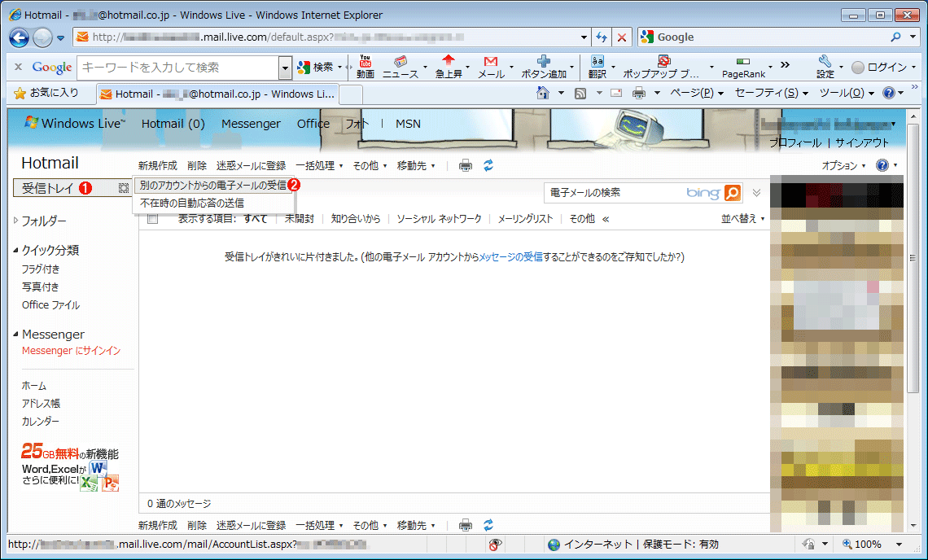Tick the select-all messages checkbox

[153, 219]
